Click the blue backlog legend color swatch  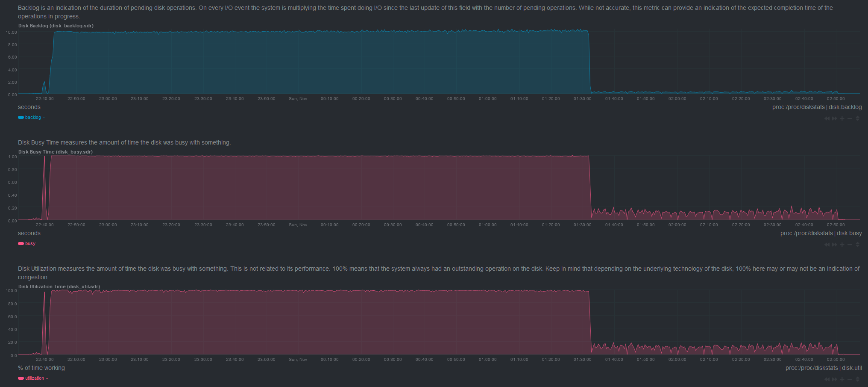(x=21, y=117)
